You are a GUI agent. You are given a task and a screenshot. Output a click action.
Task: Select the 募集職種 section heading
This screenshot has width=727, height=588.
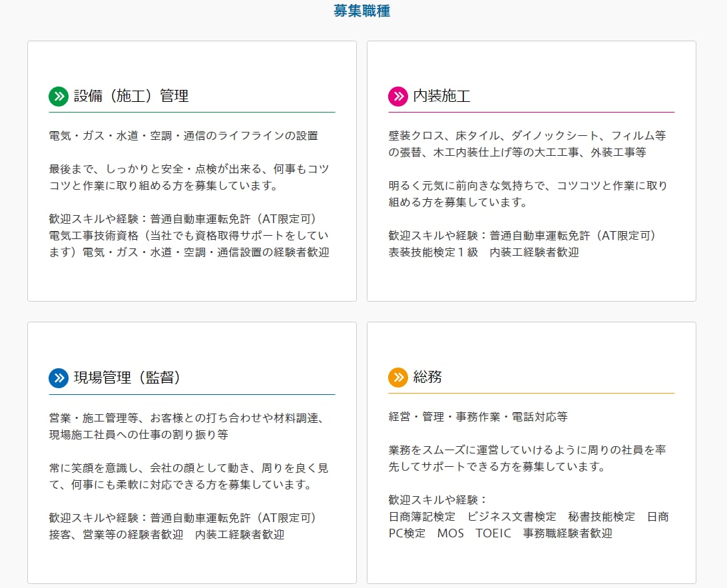(x=362, y=11)
